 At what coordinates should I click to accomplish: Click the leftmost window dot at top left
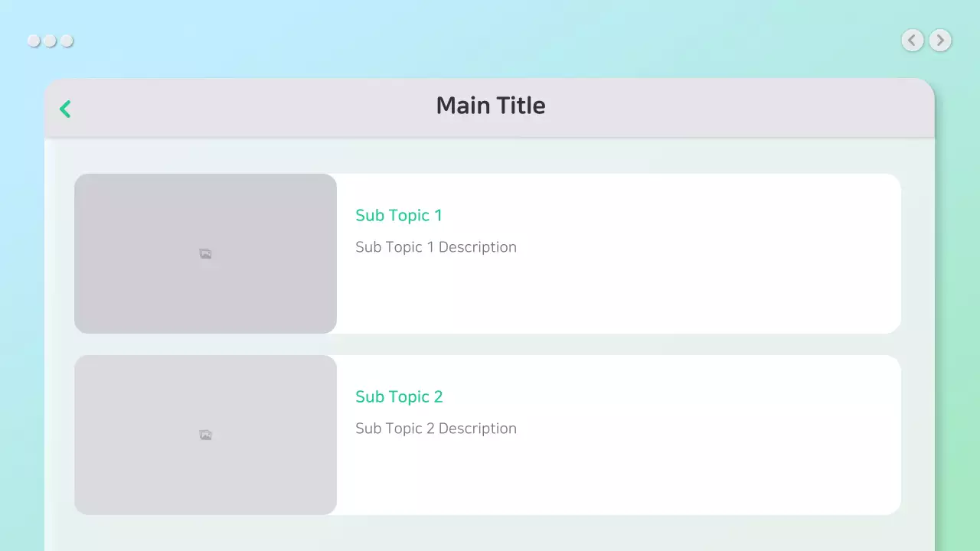pyautogui.click(x=34, y=41)
